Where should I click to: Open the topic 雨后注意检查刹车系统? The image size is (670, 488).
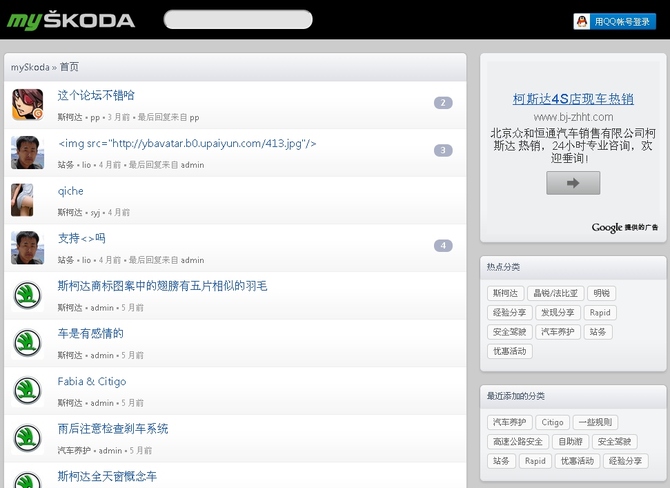tap(113, 429)
